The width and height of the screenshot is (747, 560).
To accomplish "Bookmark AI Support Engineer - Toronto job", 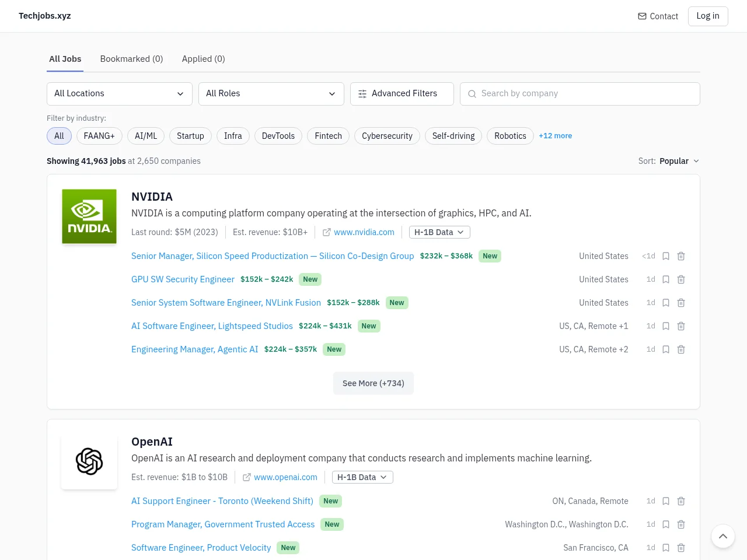I will tap(666, 501).
